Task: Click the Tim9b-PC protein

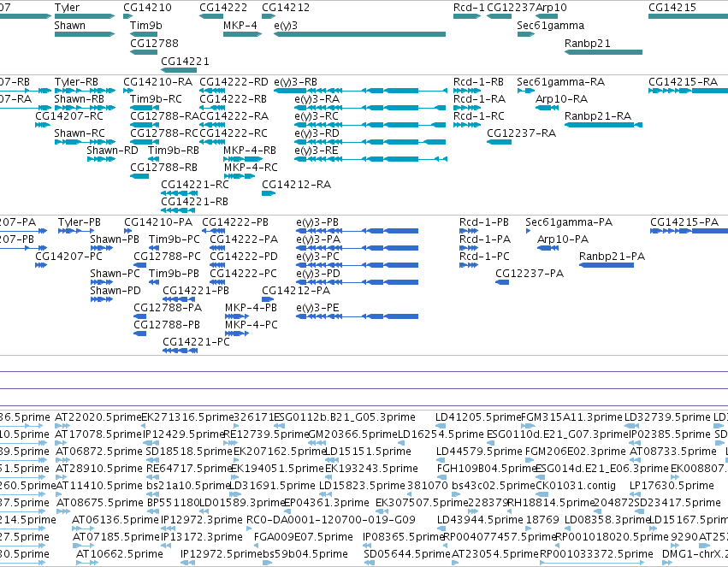Action: click(x=154, y=248)
